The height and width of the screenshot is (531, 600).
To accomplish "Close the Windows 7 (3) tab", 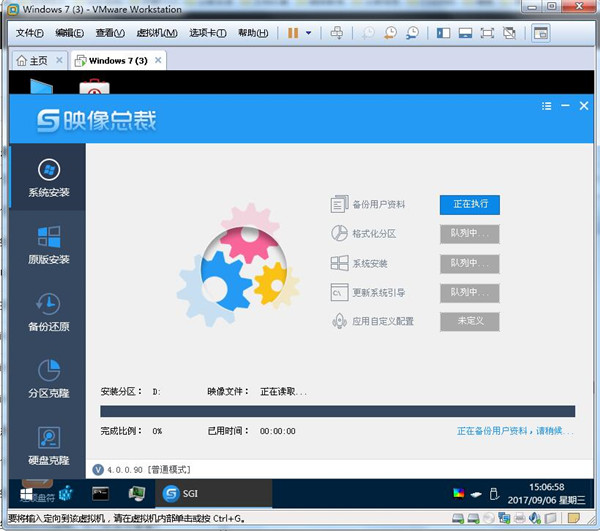I will coord(158,60).
